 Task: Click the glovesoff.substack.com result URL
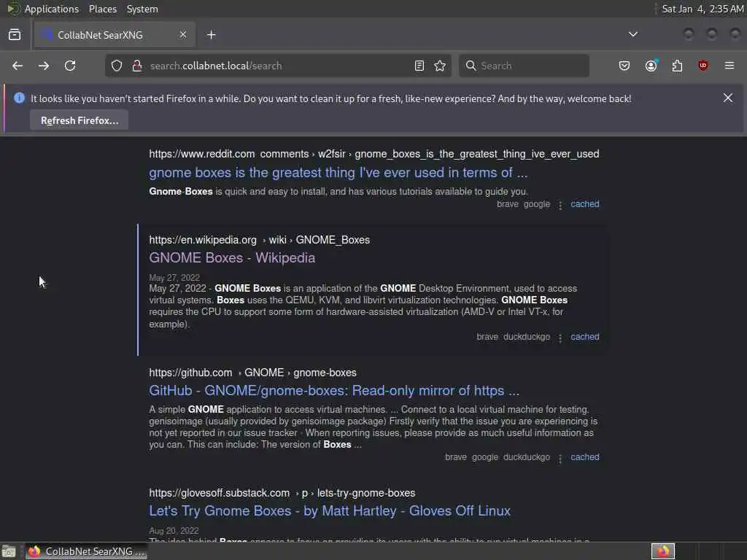click(282, 494)
